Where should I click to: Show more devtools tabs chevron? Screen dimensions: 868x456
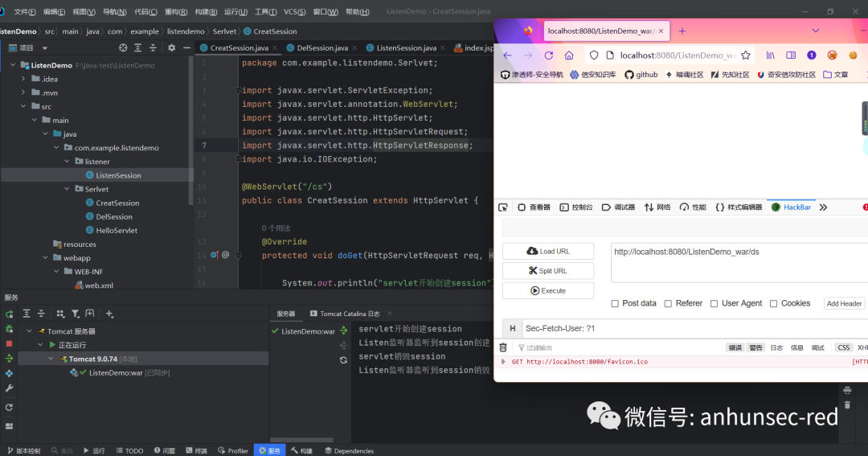coord(823,207)
